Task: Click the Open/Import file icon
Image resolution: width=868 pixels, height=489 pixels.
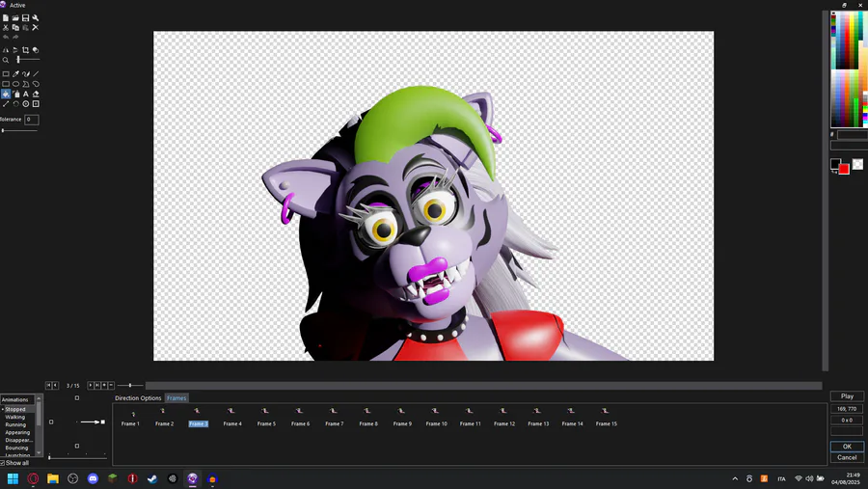Action: pos(15,18)
